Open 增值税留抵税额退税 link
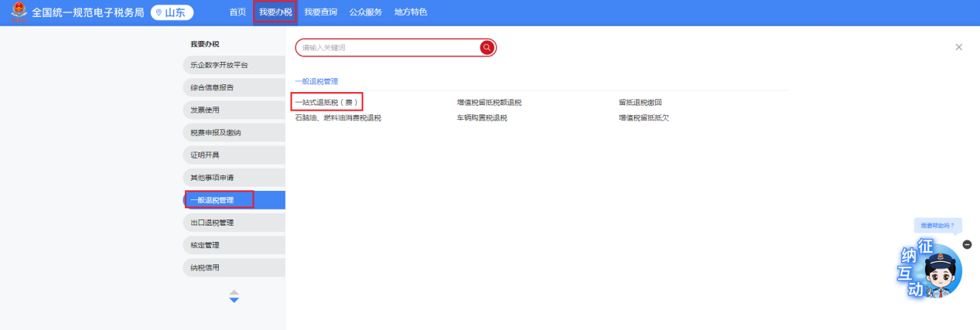The width and height of the screenshot is (980, 330). [489, 102]
